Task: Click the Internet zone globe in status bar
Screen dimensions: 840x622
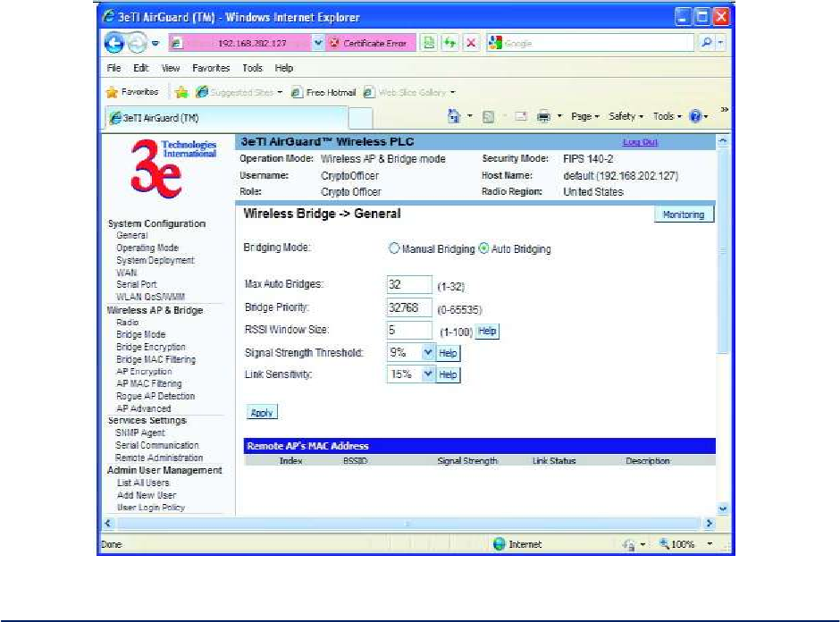Action: [x=500, y=543]
